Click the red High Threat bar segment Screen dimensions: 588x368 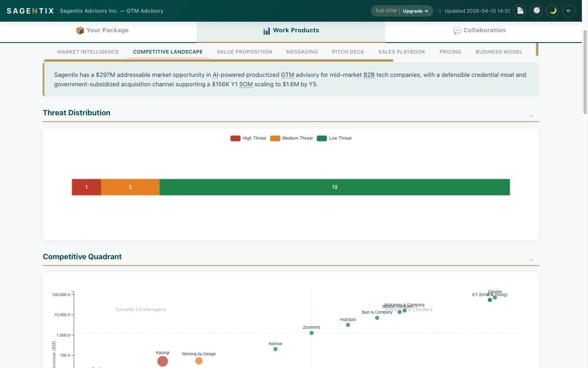point(87,187)
